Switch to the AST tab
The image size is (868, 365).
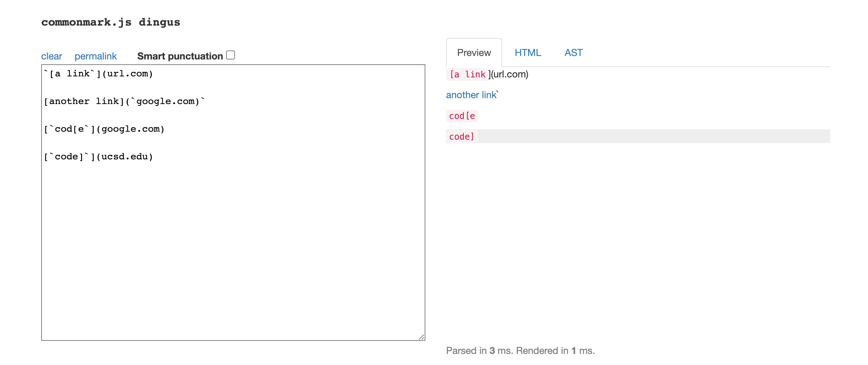[x=573, y=53]
